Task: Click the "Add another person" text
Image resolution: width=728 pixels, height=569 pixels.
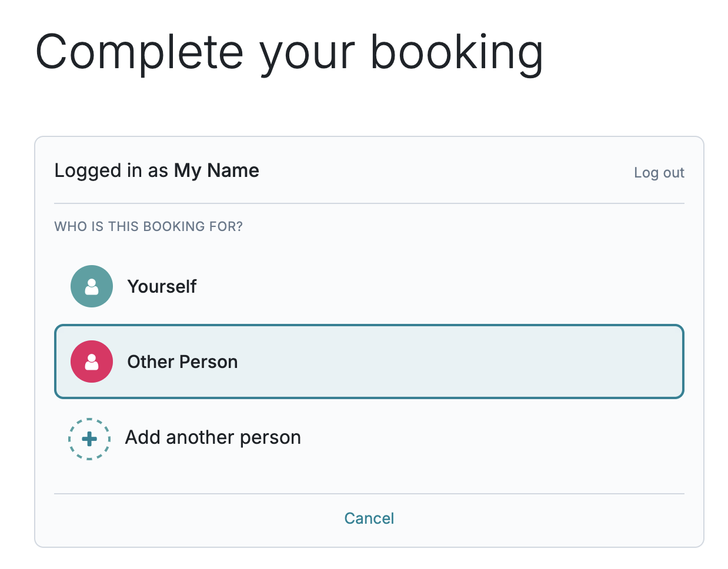Action: pos(213,437)
